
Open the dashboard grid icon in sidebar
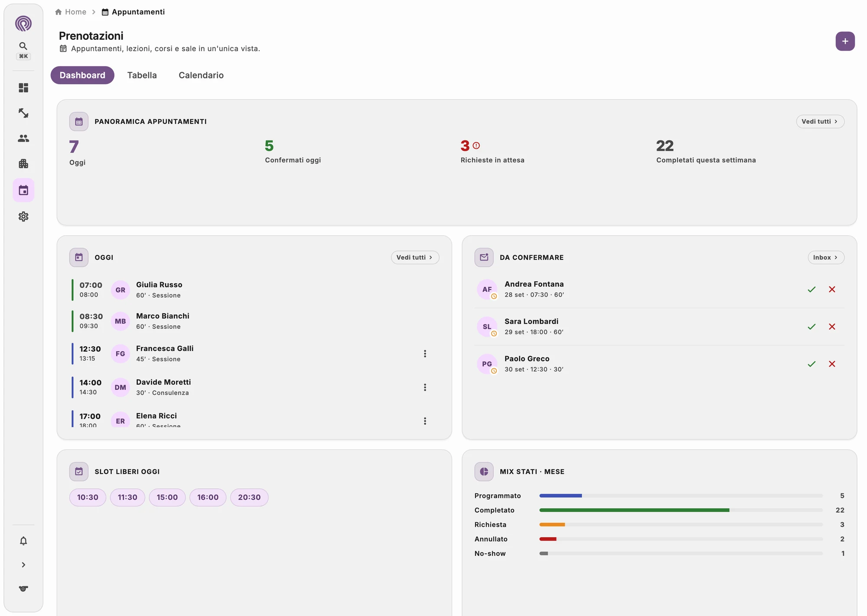[23, 88]
